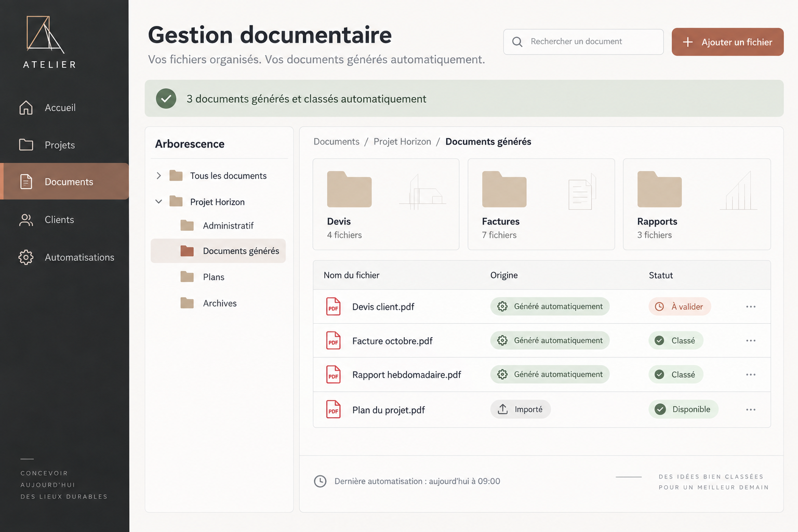Open Automatisations in the sidebar

(64, 257)
